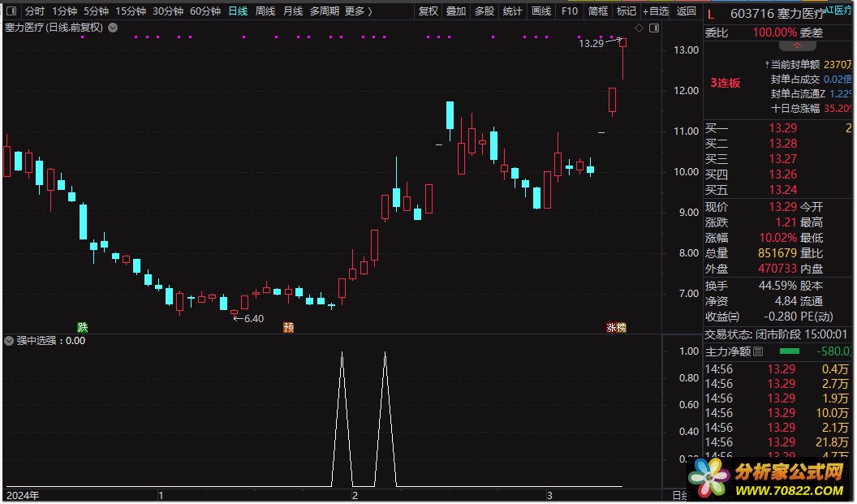The image size is (857, 504).
Task: Add stock with +自选 button
Action: 656,11
